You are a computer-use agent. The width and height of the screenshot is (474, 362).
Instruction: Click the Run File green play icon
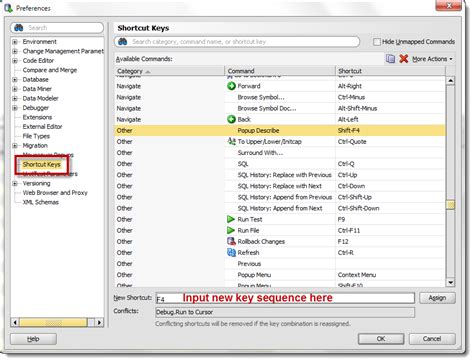pos(231,230)
